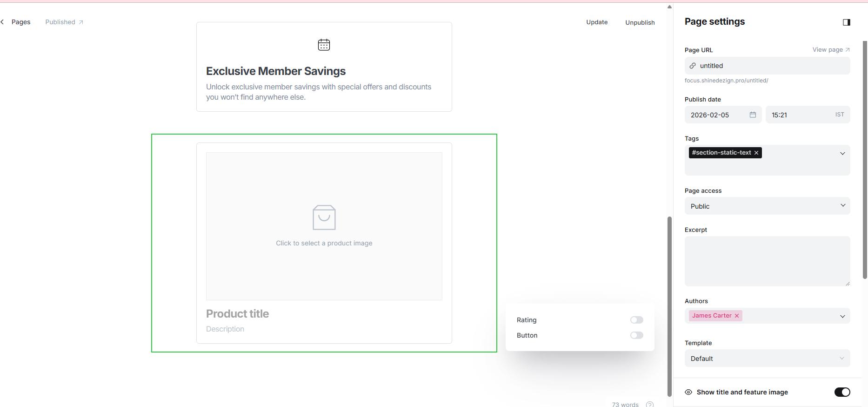The image size is (868, 407).
Task: Turn off Show title and feature image
Action: 841,392
